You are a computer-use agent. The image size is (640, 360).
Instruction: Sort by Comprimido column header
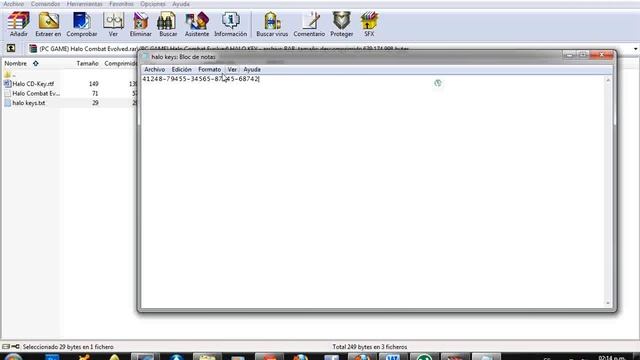coord(120,63)
